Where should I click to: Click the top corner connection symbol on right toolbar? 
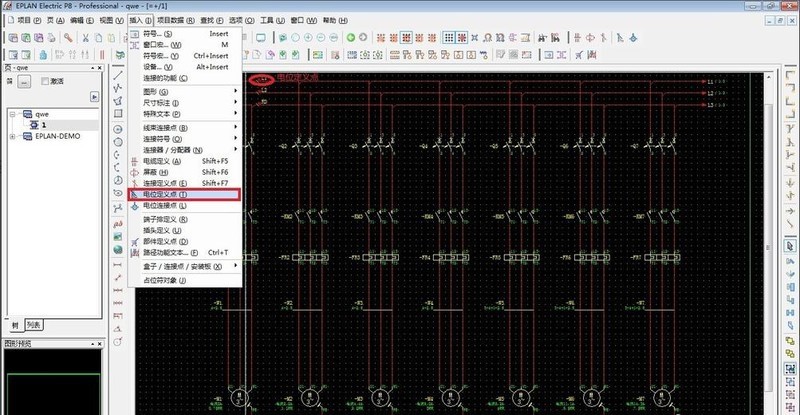(x=790, y=75)
